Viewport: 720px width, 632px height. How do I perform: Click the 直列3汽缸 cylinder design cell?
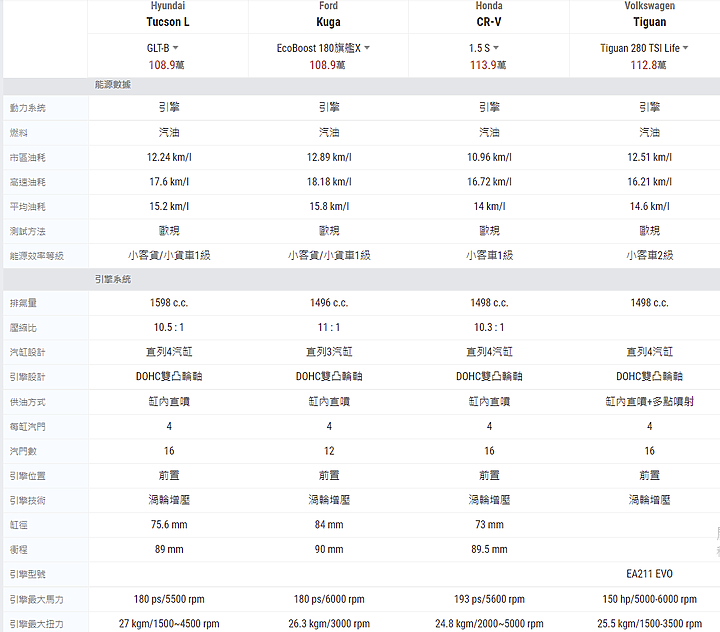coord(329,352)
